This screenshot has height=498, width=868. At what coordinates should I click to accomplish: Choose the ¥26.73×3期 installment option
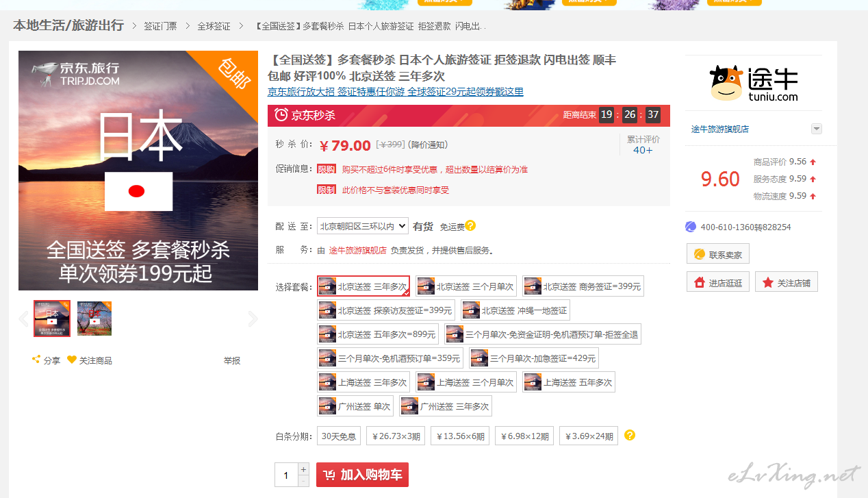click(395, 436)
